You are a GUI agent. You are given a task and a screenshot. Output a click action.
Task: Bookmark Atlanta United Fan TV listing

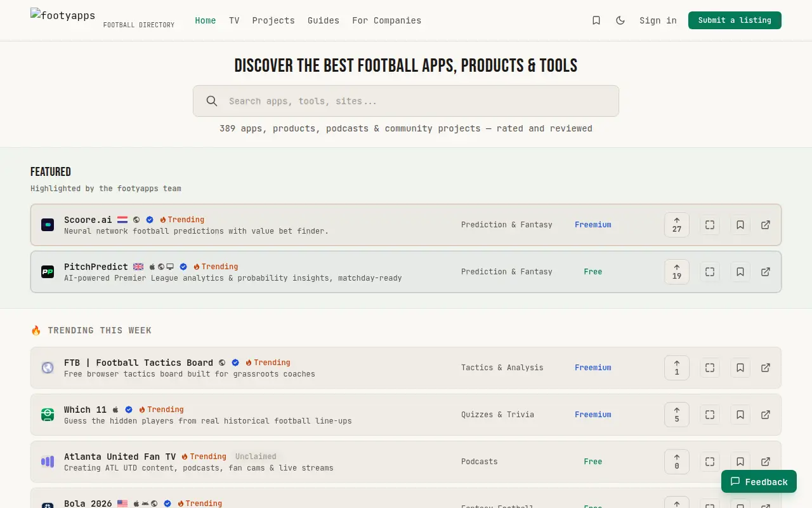[740, 462]
